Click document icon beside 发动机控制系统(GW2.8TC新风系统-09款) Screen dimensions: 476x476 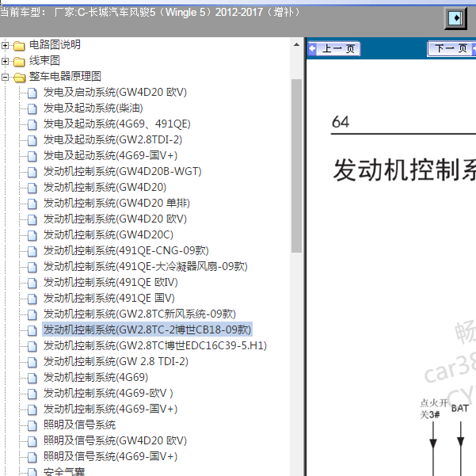(32, 314)
